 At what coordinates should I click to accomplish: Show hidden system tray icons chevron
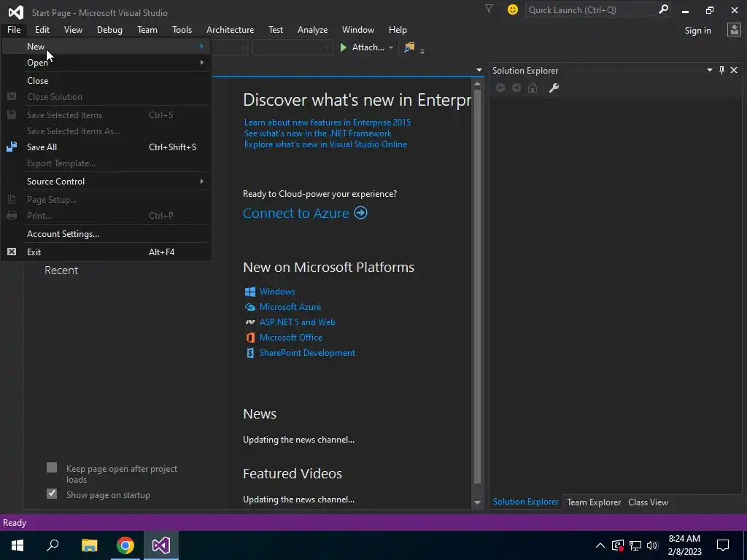tap(600, 545)
